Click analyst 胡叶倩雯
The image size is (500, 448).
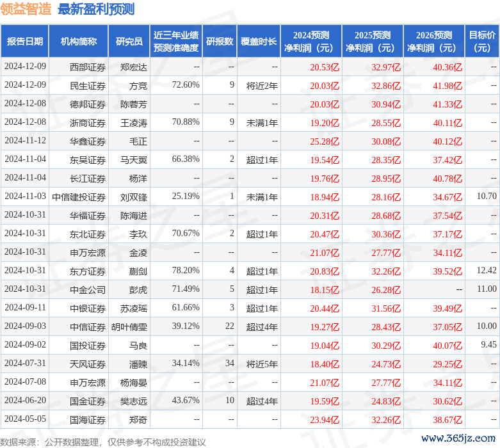[129, 327]
